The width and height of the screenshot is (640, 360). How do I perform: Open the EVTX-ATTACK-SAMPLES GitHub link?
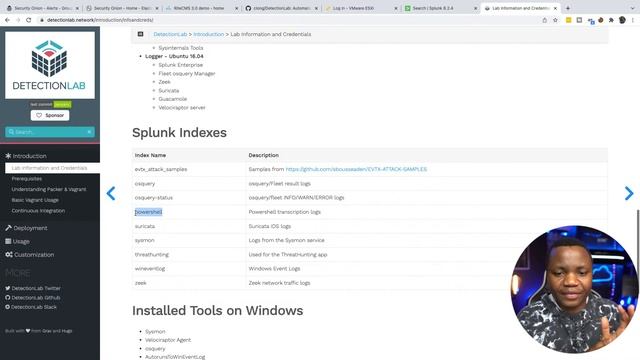pos(356,169)
